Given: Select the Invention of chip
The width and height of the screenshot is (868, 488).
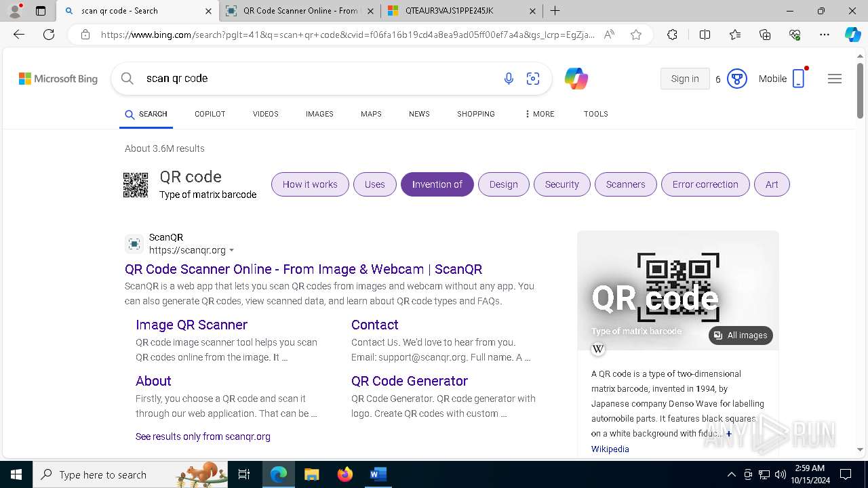Looking at the screenshot, I should tap(437, 184).
